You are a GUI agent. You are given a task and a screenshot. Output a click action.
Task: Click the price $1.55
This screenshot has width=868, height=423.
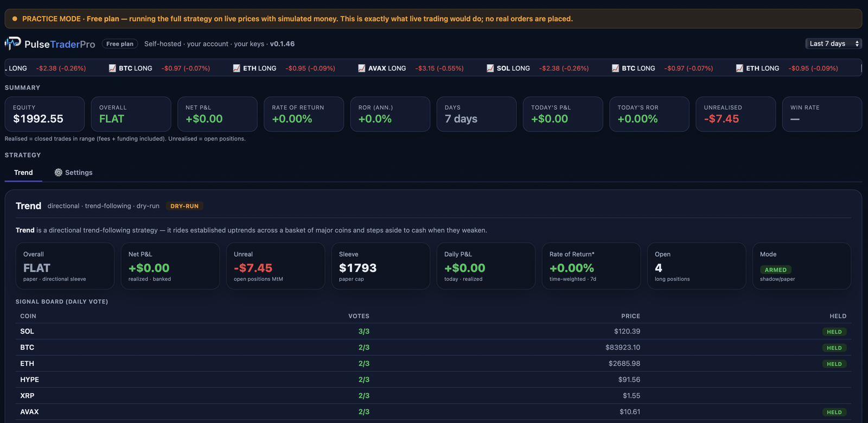click(631, 396)
